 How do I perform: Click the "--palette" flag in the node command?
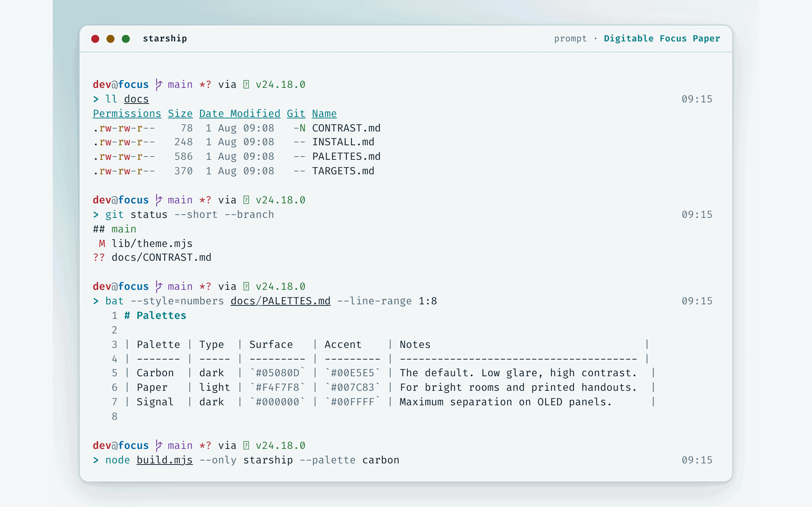click(327, 460)
